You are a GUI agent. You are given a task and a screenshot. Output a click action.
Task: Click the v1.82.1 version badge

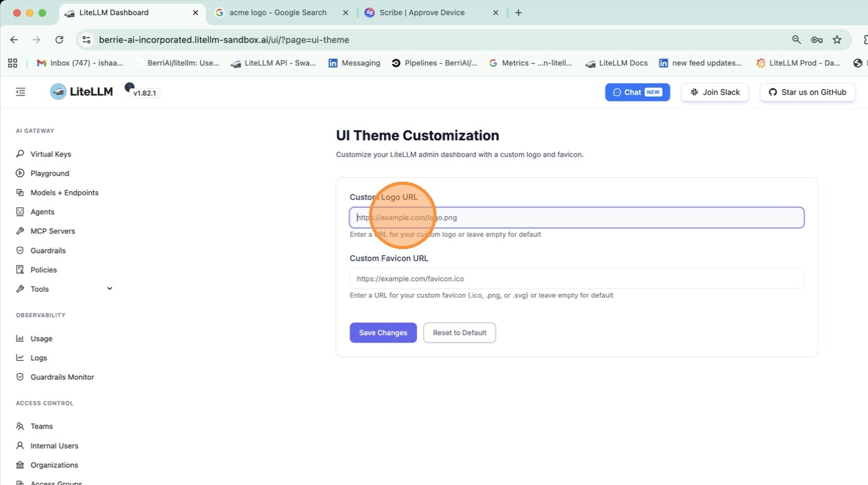(x=145, y=93)
